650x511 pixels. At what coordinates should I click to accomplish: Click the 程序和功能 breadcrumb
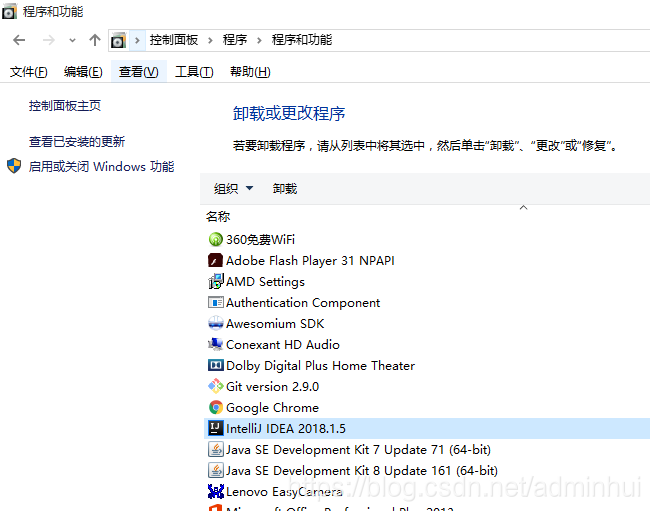[302, 40]
